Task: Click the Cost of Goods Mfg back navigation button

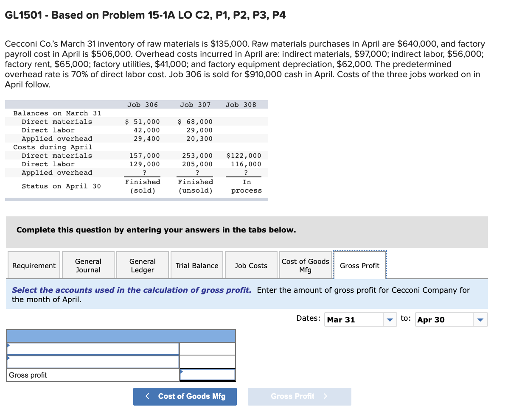Action: [x=185, y=396]
